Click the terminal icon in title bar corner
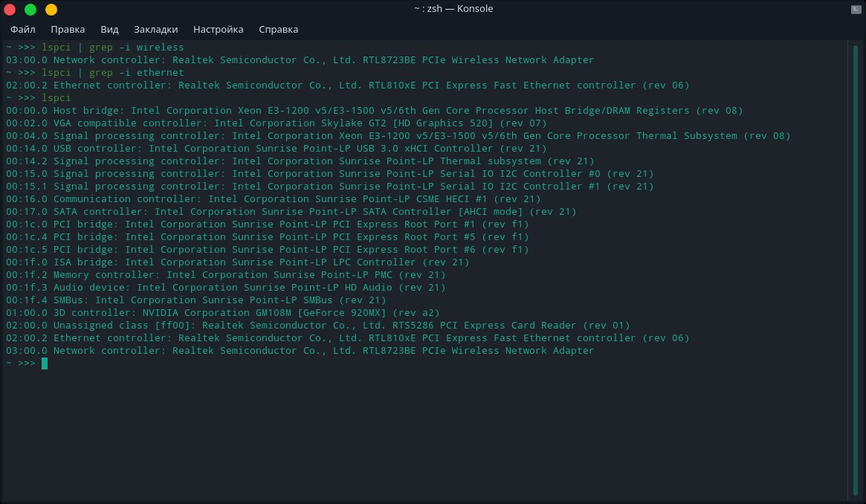The height and width of the screenshot is (504, 866). coord(856,9)
